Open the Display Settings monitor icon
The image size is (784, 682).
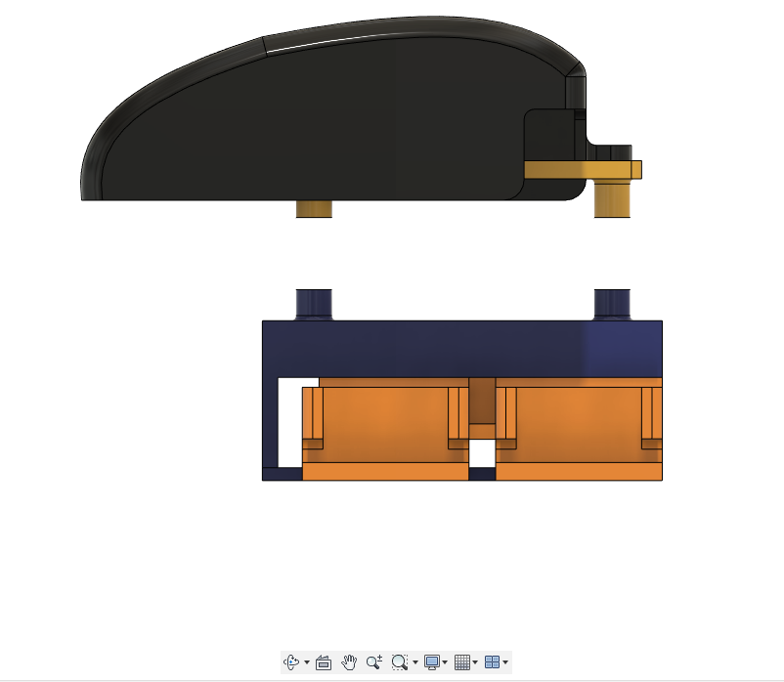[x=431, y=662]
